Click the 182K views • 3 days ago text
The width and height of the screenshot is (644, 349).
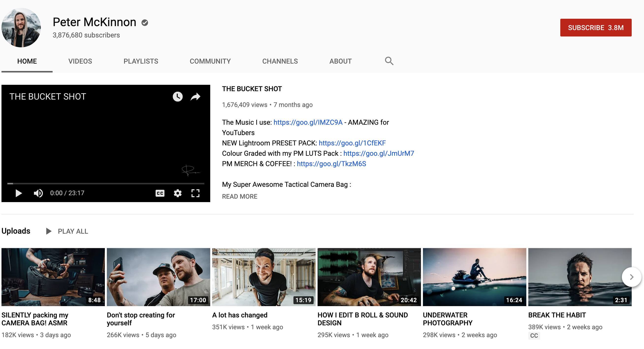pos(36,335)
